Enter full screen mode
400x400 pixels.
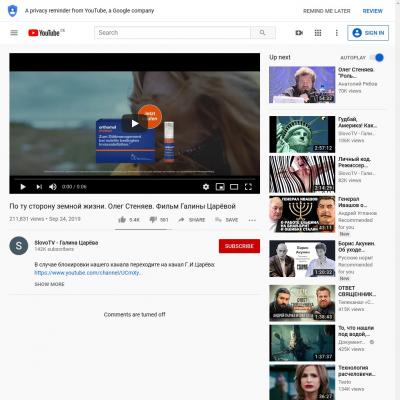click(248, 187)
